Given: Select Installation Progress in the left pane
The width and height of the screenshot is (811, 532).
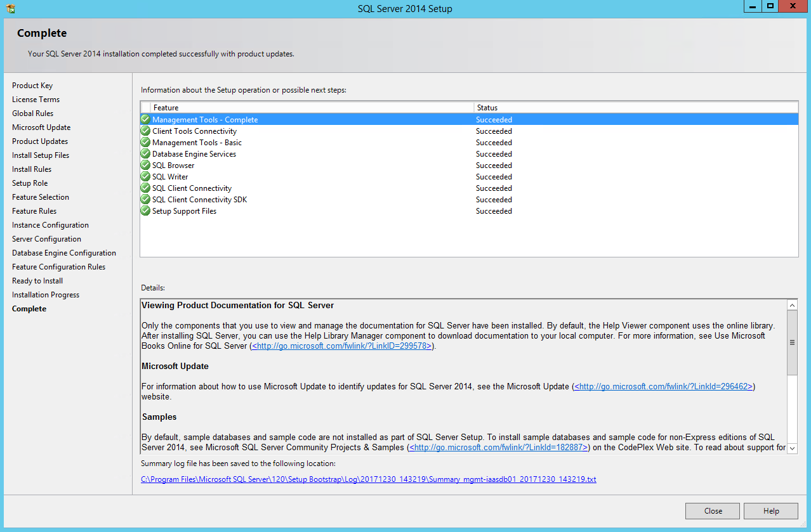Looking at the screenshot, I should pos(45,294).
